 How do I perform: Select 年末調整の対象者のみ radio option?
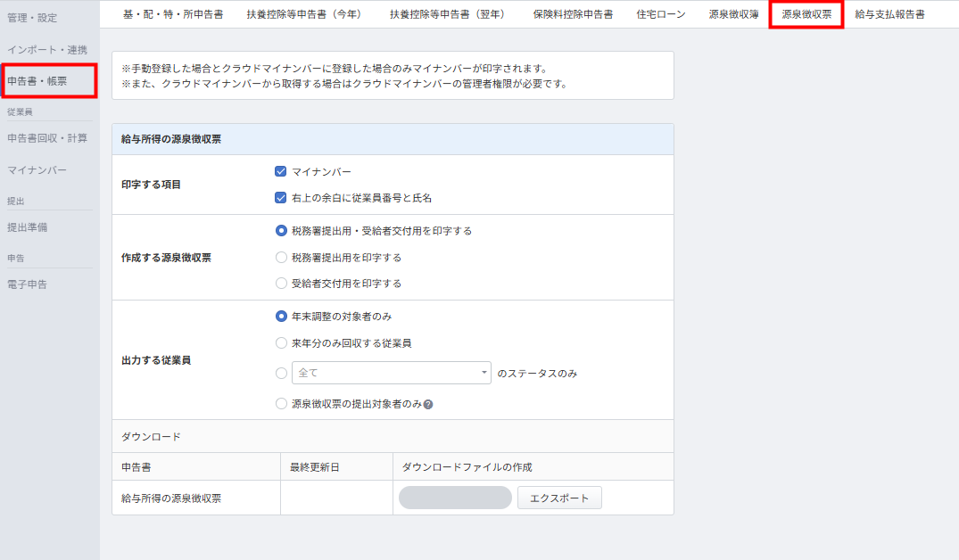[x=282, y=317]
